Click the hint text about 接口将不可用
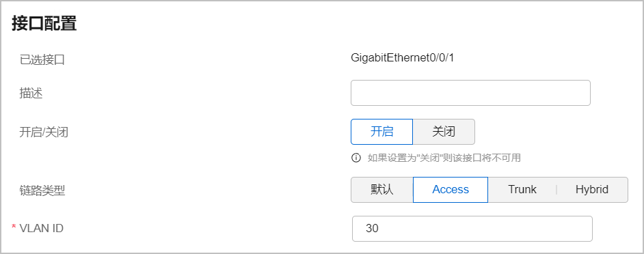 click(x=444, y=158)
